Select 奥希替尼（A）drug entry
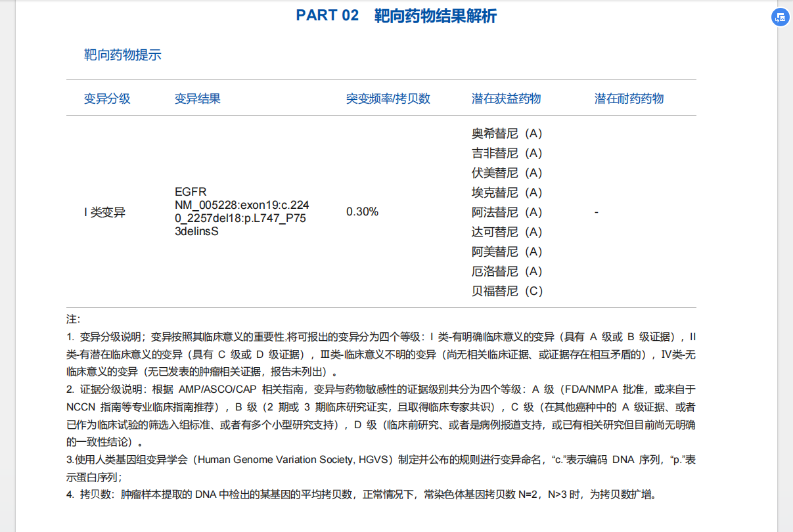The height and width of the screenshot is (532, 793). pyautogui.click(x=507, y=133)
